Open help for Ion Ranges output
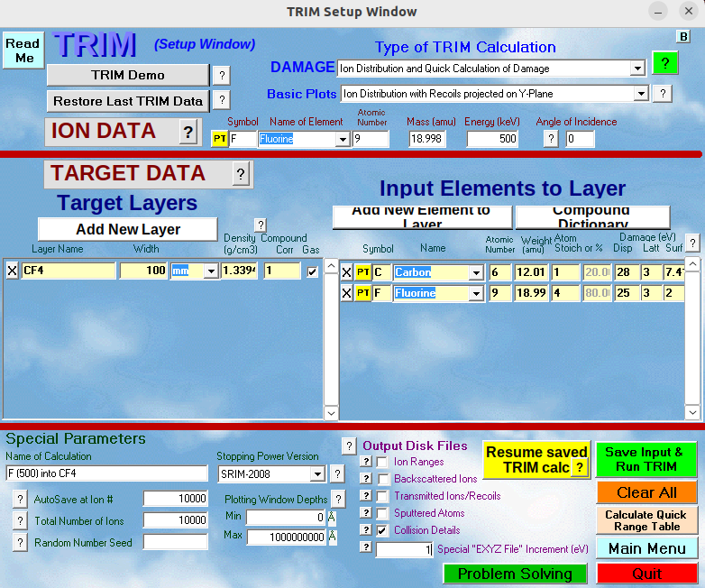Screen dimensions: 705x588 [366, 461]
